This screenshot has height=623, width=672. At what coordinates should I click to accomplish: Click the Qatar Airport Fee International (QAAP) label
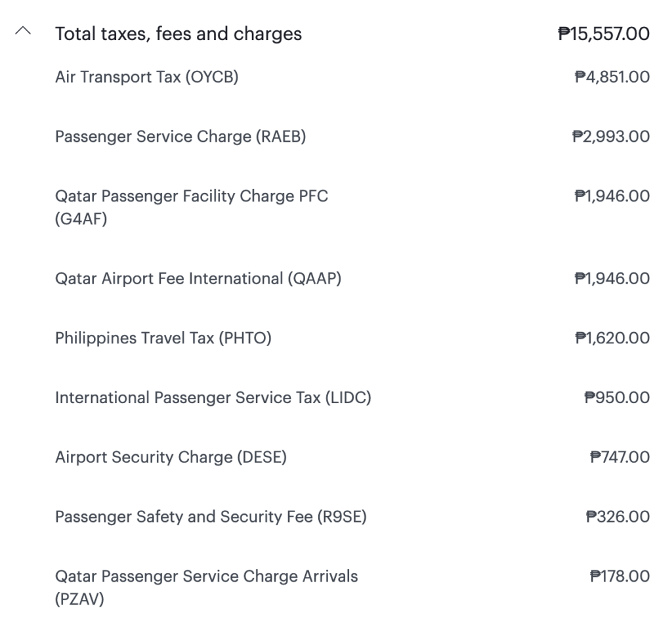pos(198,278)
